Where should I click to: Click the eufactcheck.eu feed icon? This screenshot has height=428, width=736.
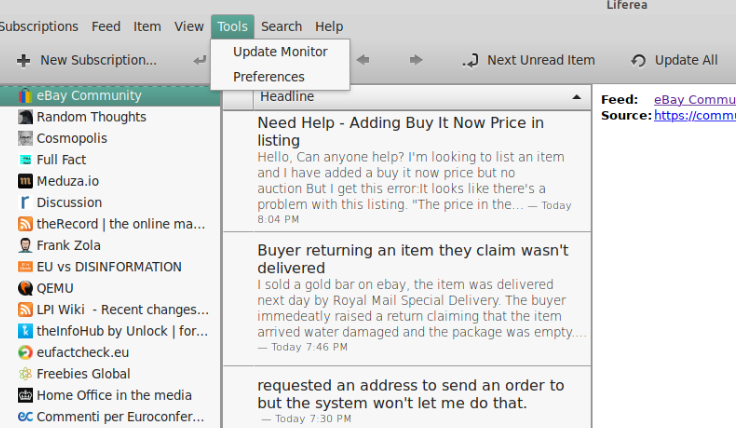coord(26,352)
